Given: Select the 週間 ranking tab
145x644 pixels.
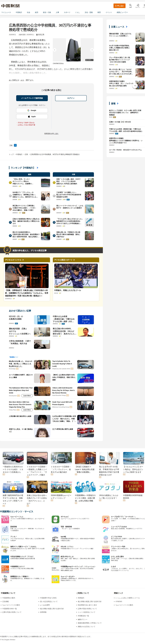Looking at the screenshot, I should (x=29, y=174).
